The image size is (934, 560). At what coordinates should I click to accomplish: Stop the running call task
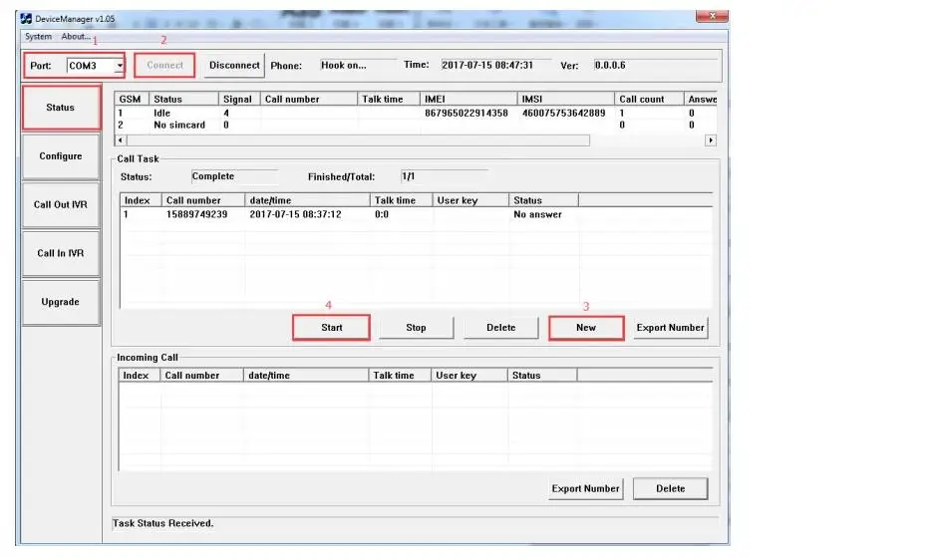point(416,328)
